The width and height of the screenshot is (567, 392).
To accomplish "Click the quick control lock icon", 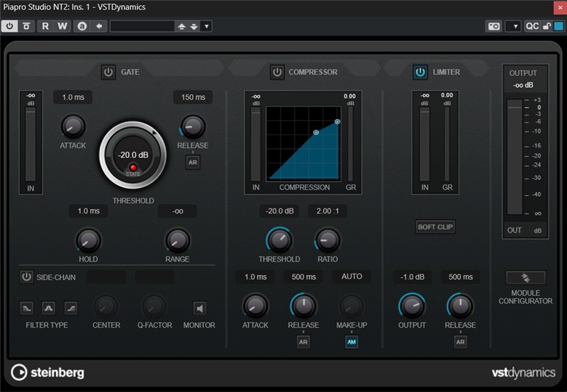I will [x=547, y=26].
